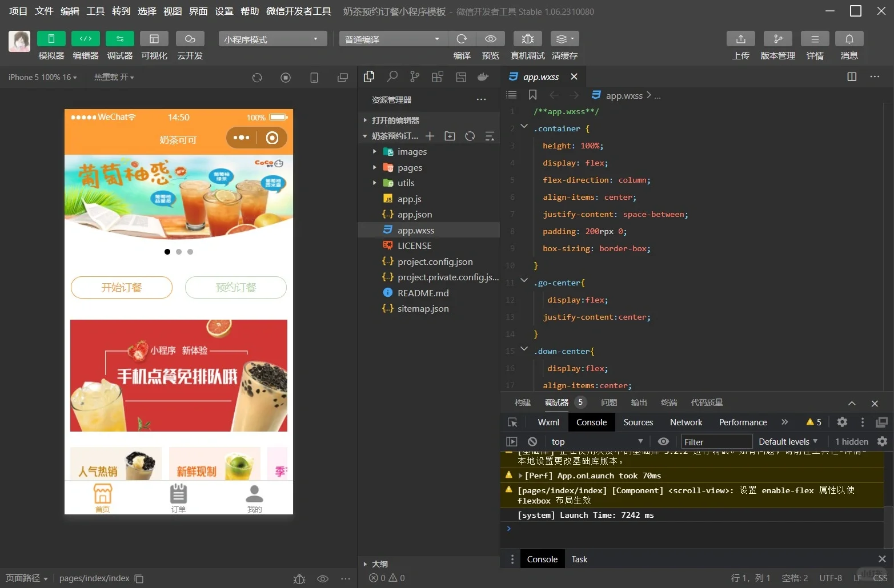The height and width of the screenshot is (588, 894).
Task: Open the extensions icon in sidebar
Action: 438,76
